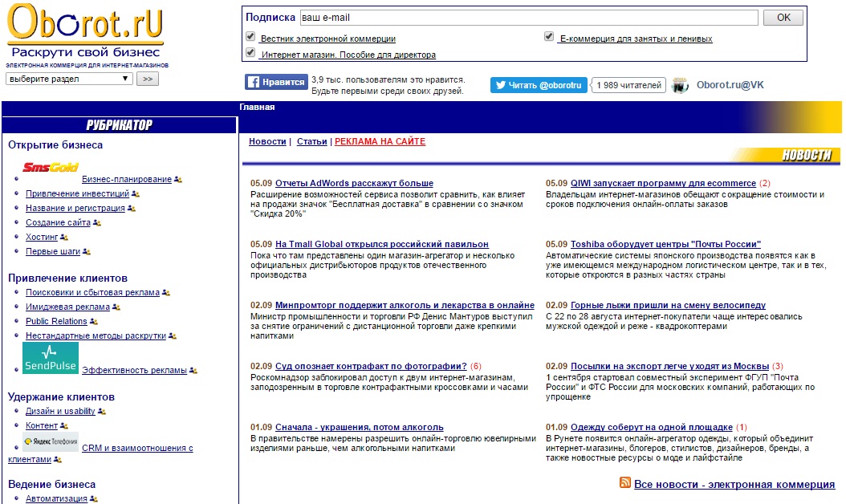Image resolution: width=846 pixels, height=504 pixels.
Task: Open news На Tmall Global открылся российский павильон
Action: [382, 244]
